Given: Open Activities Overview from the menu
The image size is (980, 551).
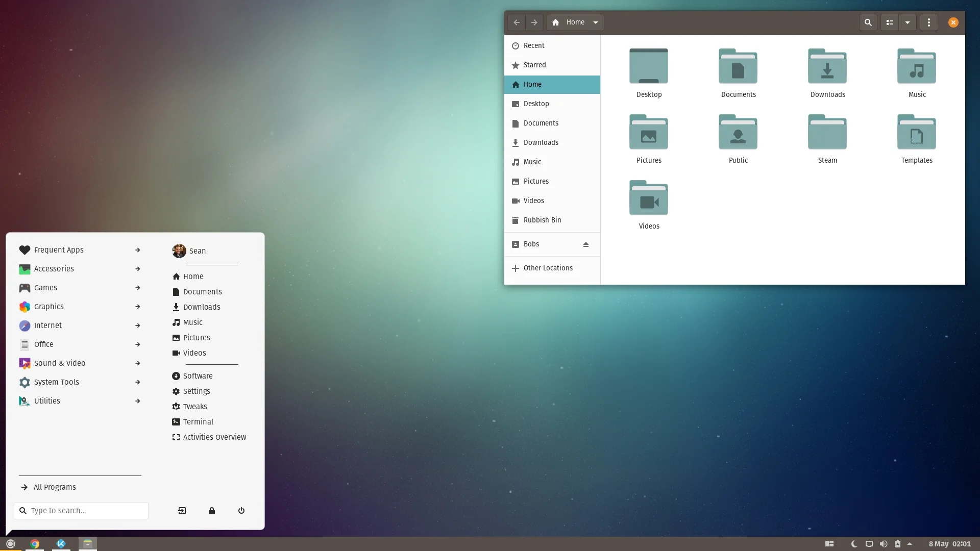Looking at the screenshot, I should tap(209, 437).
